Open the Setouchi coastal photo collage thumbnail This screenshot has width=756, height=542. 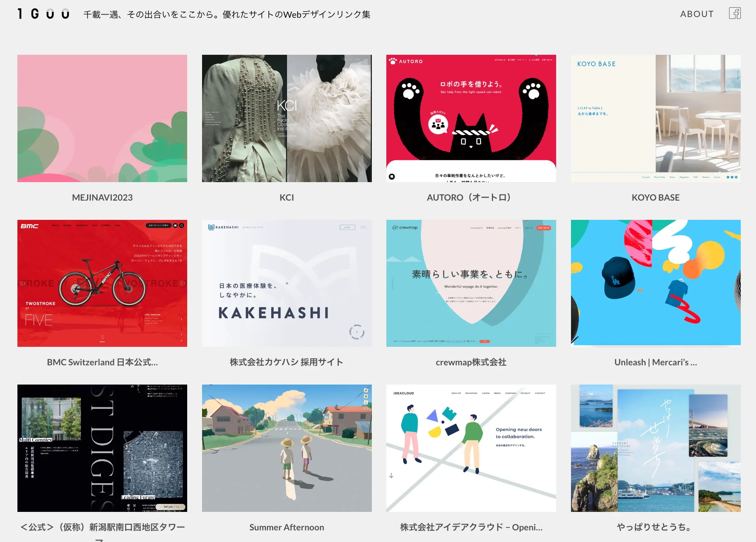click(656, 448)
